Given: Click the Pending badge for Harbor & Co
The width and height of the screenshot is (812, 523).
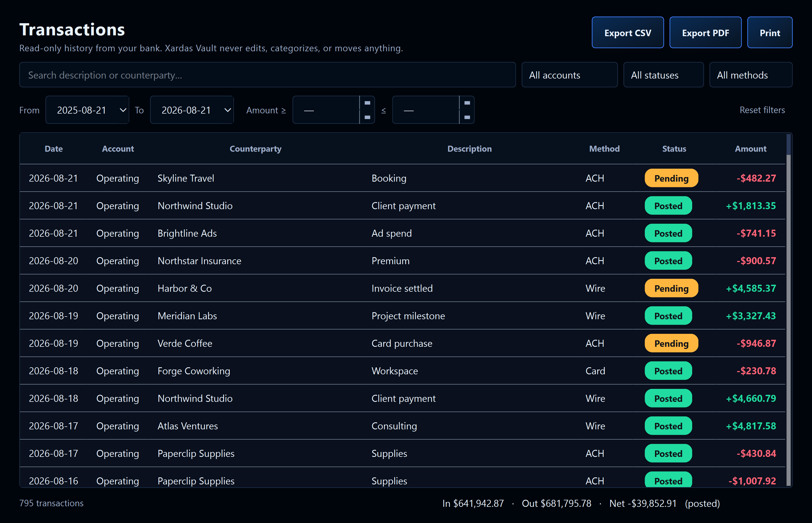Looking at the screenshot, I should coord(671,288).
